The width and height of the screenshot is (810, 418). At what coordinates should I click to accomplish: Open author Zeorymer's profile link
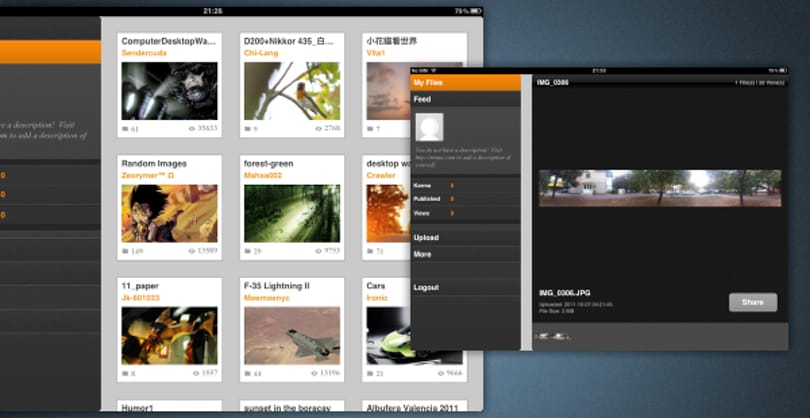click(x=148, y=175)
